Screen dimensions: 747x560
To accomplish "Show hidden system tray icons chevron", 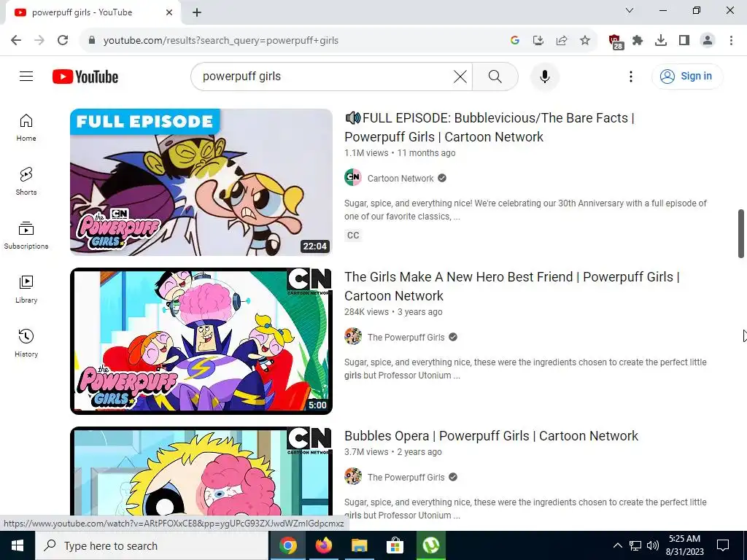I will tap(617, 545).
